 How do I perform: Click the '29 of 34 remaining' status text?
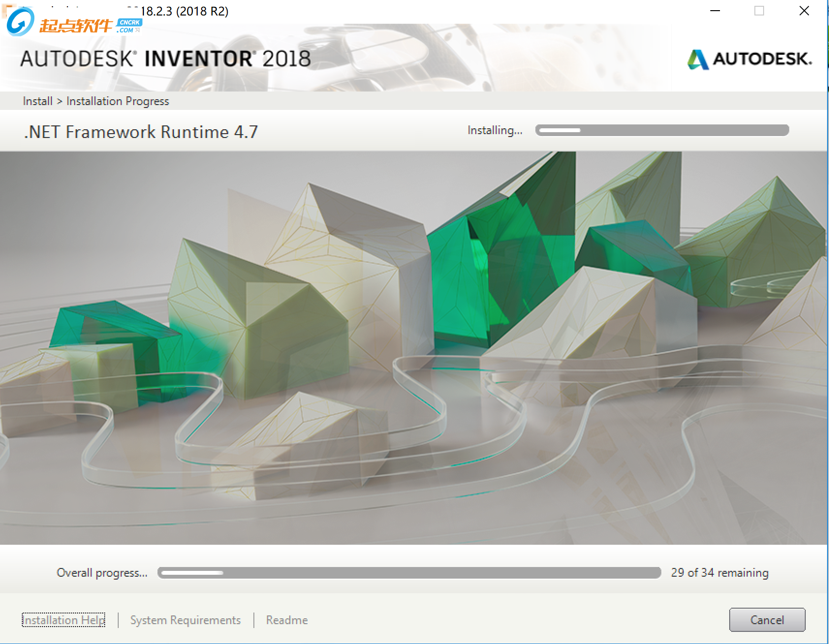pyautogui.click(x=720, y=573)
